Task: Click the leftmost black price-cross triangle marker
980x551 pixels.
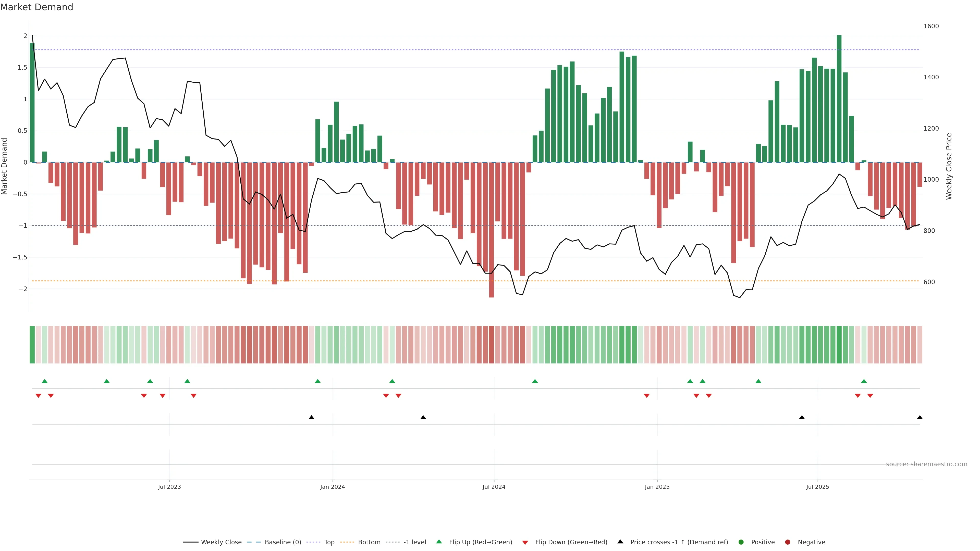Action: (311, 418)
